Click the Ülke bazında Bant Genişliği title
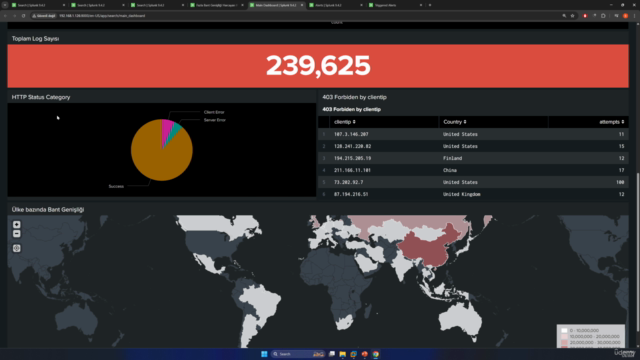Viewport: 640px width, 360px height. click(x=48, y=209)
